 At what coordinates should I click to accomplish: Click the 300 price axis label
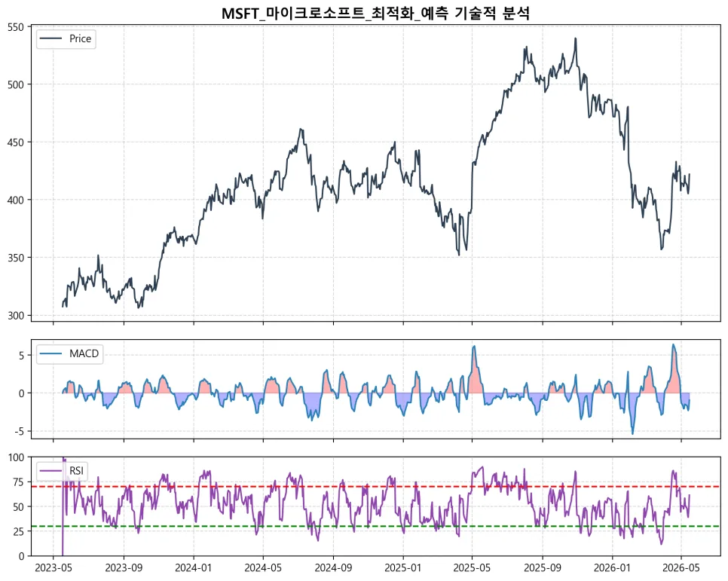point(16,316)
